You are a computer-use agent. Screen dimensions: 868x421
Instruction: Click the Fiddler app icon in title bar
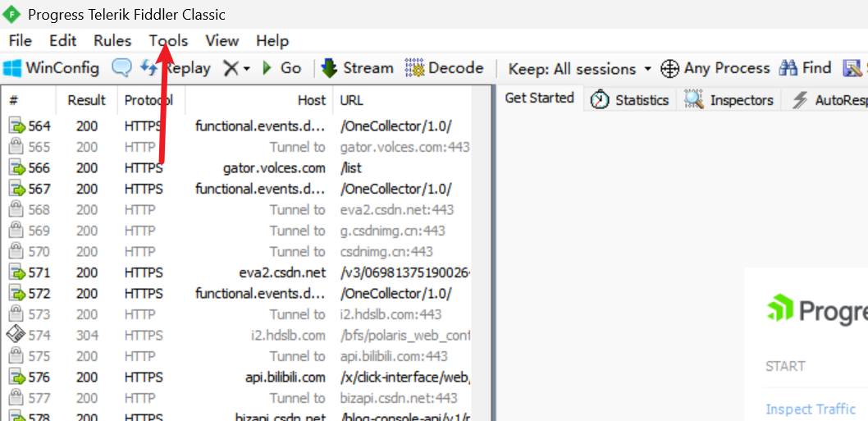[11, 14]
